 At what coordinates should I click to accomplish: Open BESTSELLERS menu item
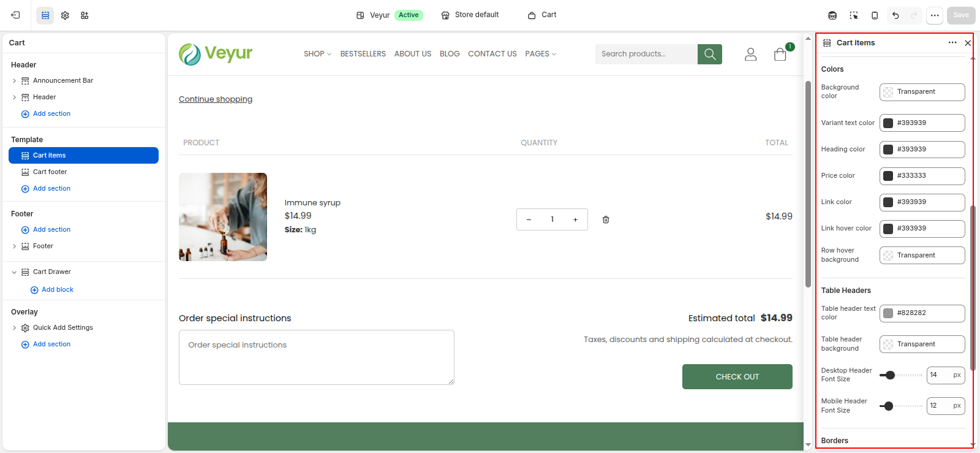click(x=363, y=54)
